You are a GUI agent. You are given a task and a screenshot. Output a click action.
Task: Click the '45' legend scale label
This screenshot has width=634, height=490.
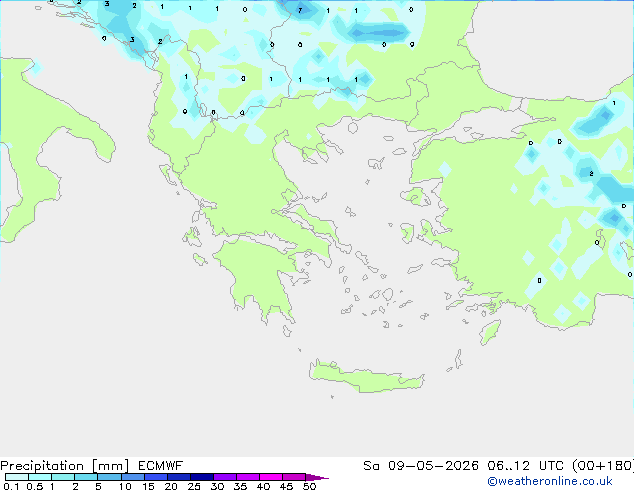(x=286, y=486)
